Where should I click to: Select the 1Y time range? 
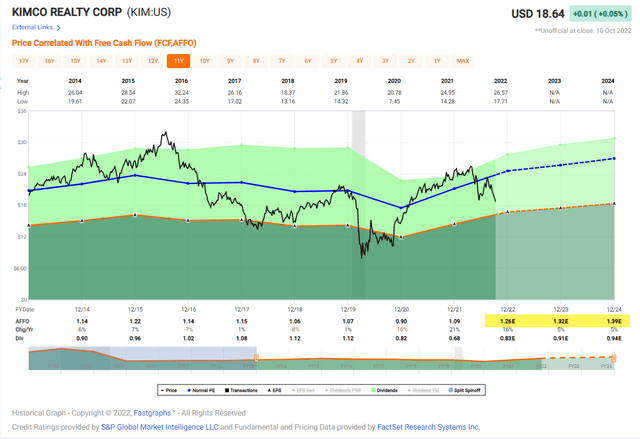437,61
